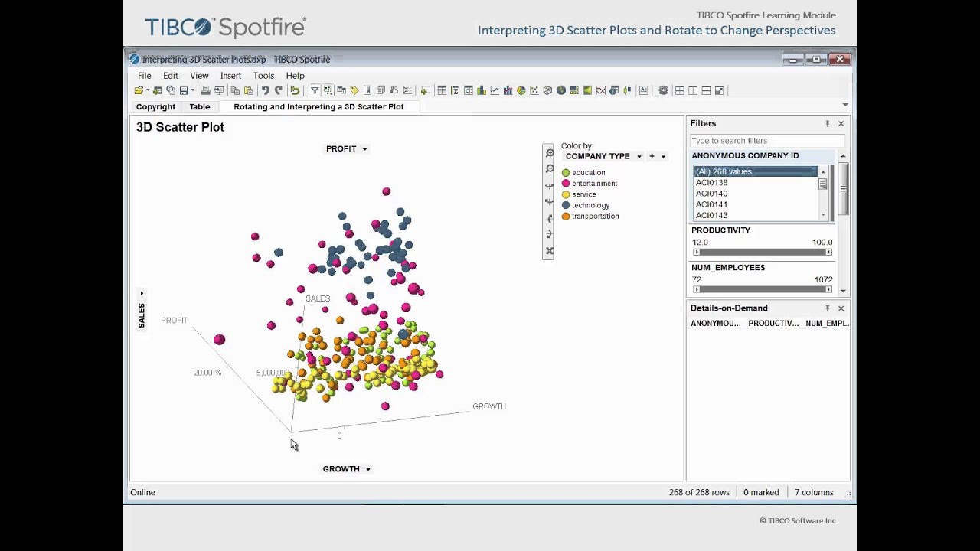Open dropdown arrow beside save icon
Image resolution: width=980 pixels, height=551 pixels.
click(193, 90)
